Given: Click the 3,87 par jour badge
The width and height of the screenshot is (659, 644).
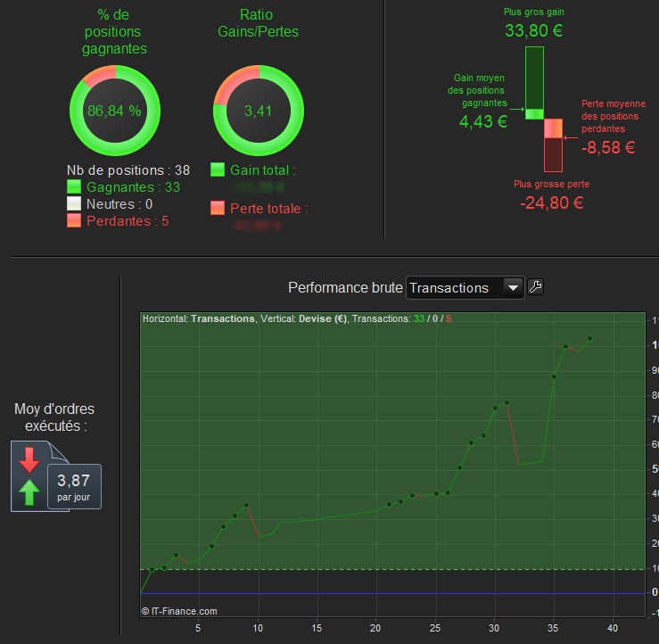Looking at the screenshot, I should (74, 486).
